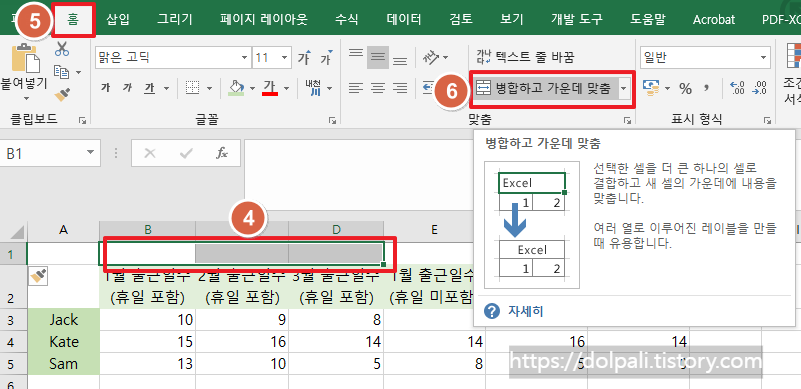Click decrease decimal icon

click(760, 88)
